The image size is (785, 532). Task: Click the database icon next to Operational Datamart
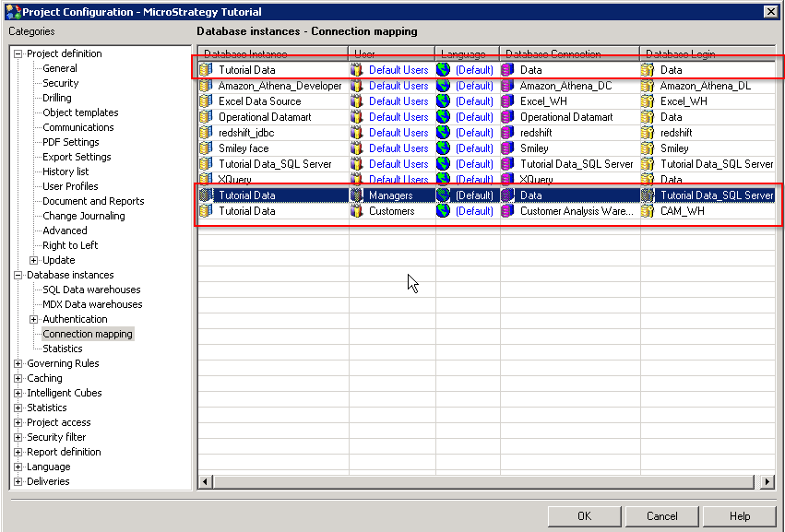pyautogui.click(x=205, y=116)
